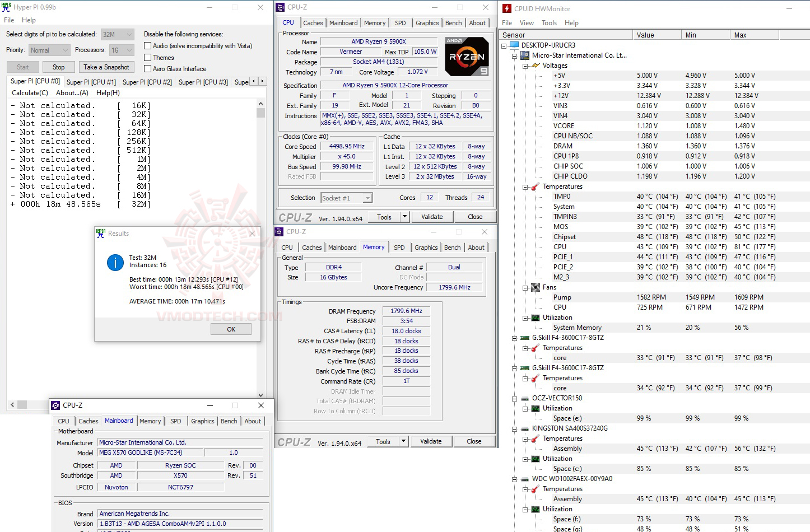Click the Hyper PI horizontal scrollbar thumb
810x532 pixels.
tap(22, 404)
